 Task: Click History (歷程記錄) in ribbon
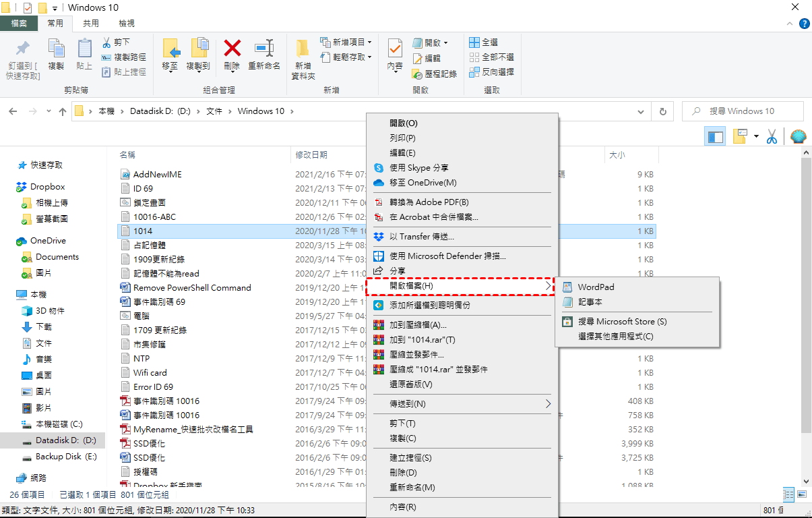[434, 74]
